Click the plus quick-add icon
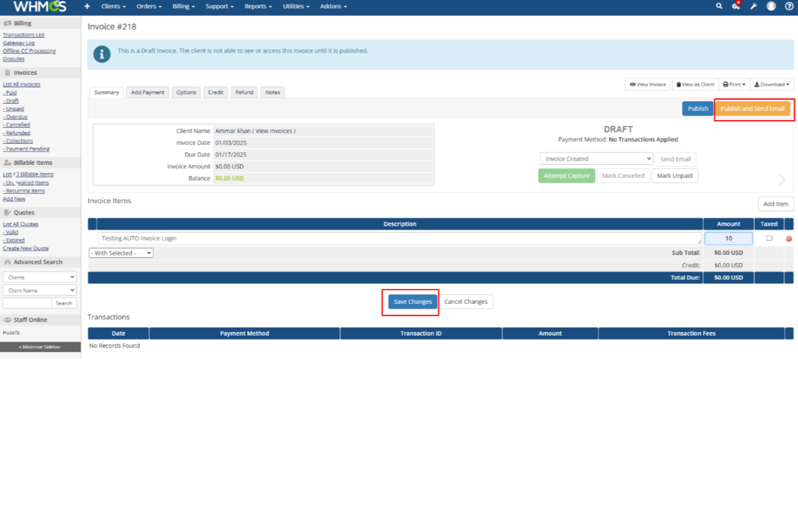 tap(87, 6)
